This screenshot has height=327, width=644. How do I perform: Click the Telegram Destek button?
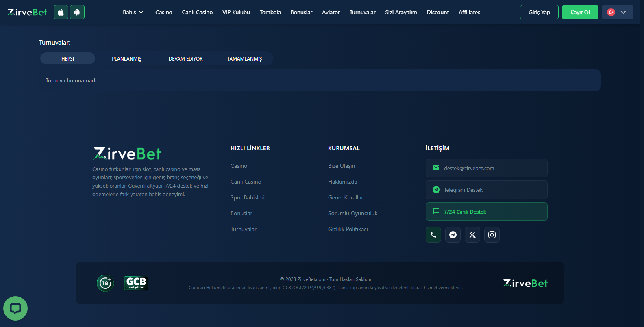click(487, 190)
